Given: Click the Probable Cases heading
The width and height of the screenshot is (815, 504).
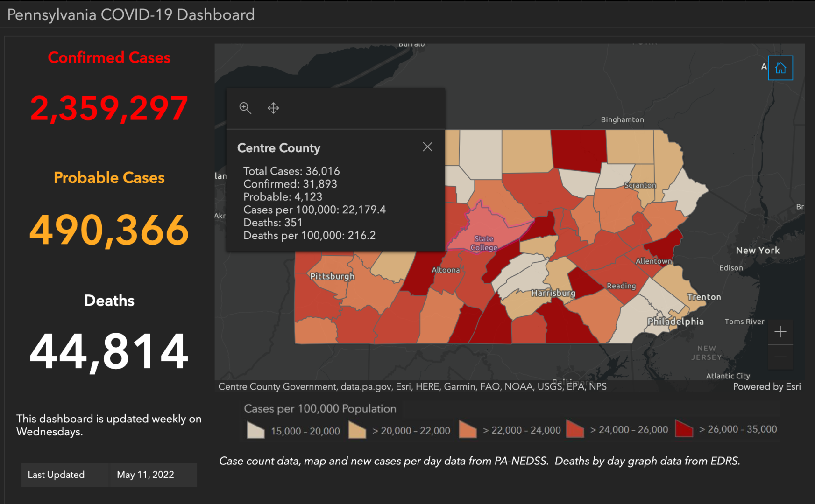Looking at the screenshot, I should [109, 177].
